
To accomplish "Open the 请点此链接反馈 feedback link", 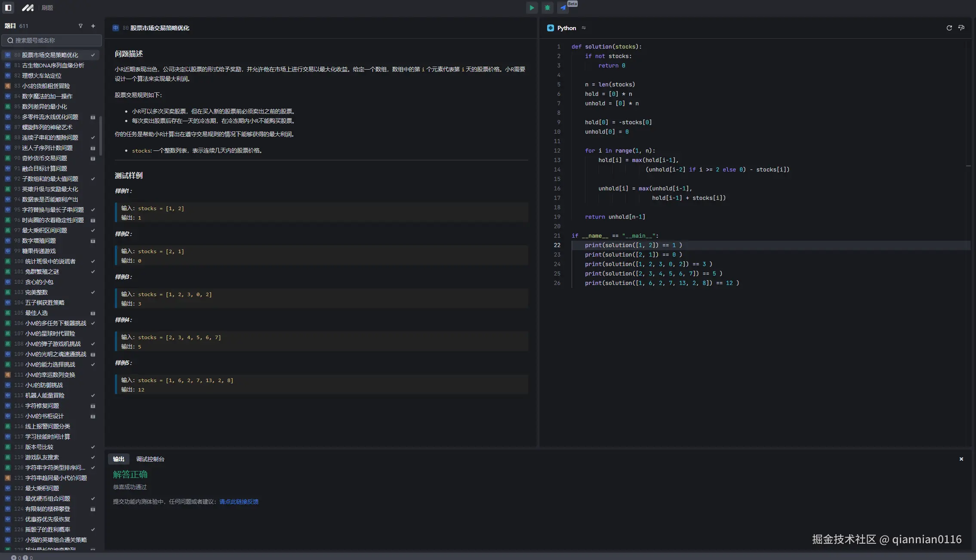I will point(239,502).
